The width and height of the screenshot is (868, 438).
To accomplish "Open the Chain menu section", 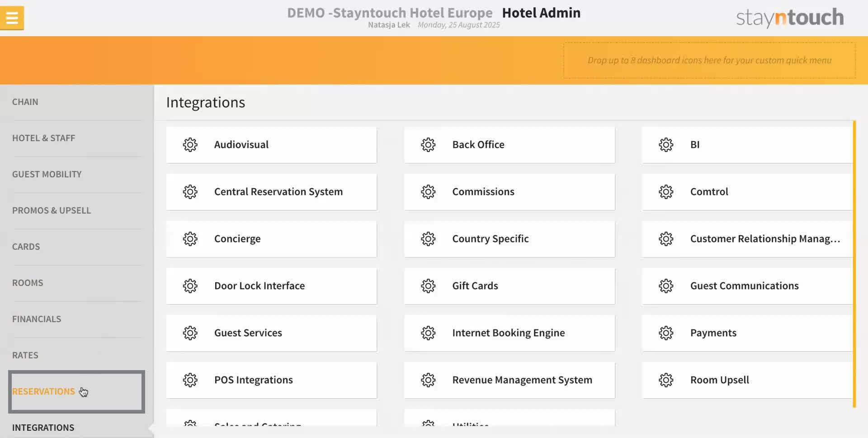I will [x=25, y=102].
